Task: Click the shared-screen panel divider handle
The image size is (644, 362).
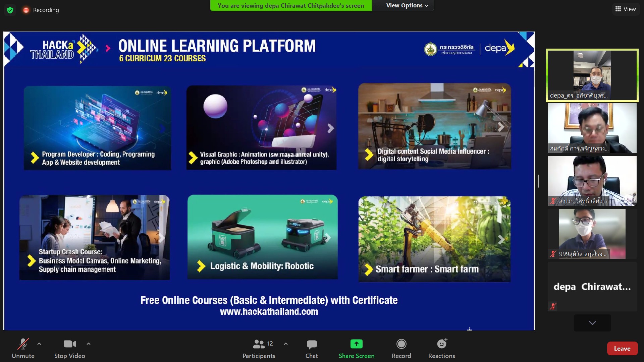Action: 538,181
